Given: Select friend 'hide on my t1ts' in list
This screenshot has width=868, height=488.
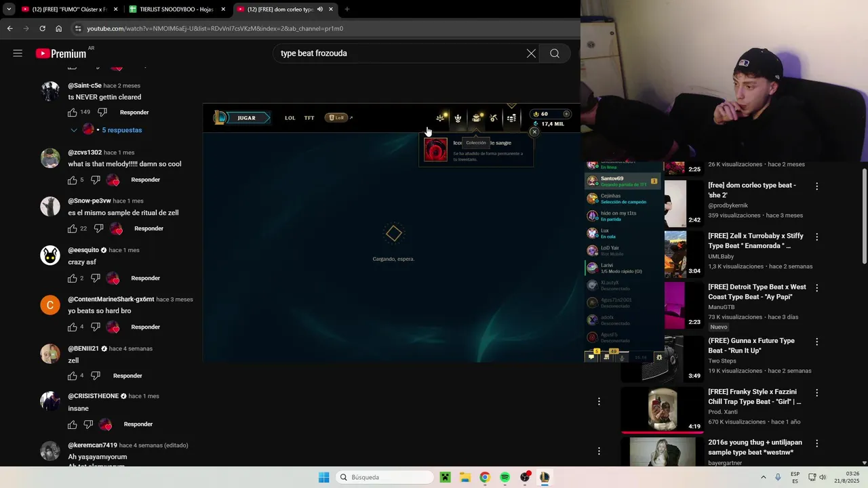Looking at the screenshot, I should point(623,216).
